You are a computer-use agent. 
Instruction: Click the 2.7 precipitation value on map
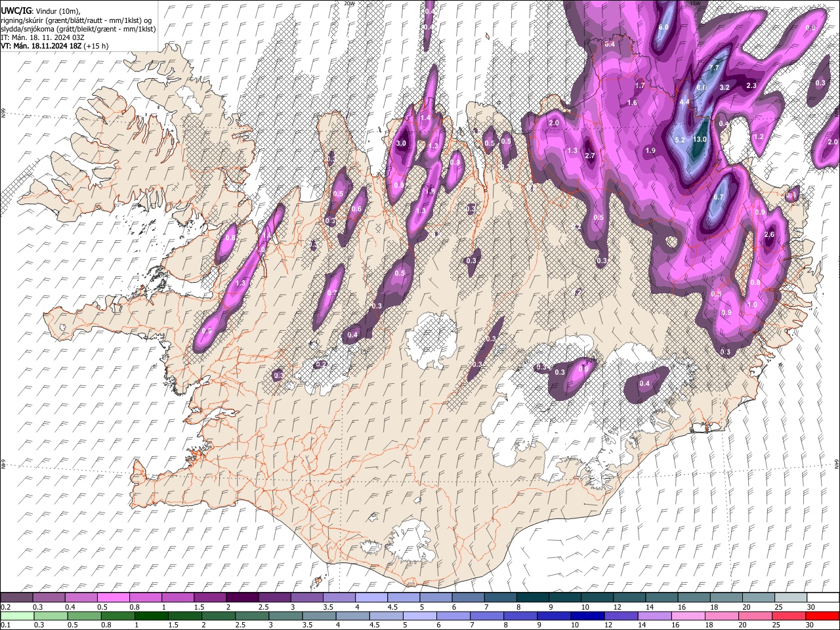coord(589,156)
